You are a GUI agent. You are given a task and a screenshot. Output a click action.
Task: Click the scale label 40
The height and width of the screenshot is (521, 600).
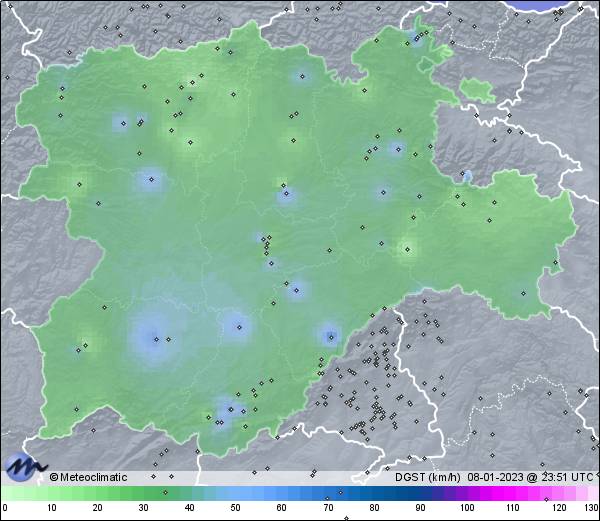[190, 508]
